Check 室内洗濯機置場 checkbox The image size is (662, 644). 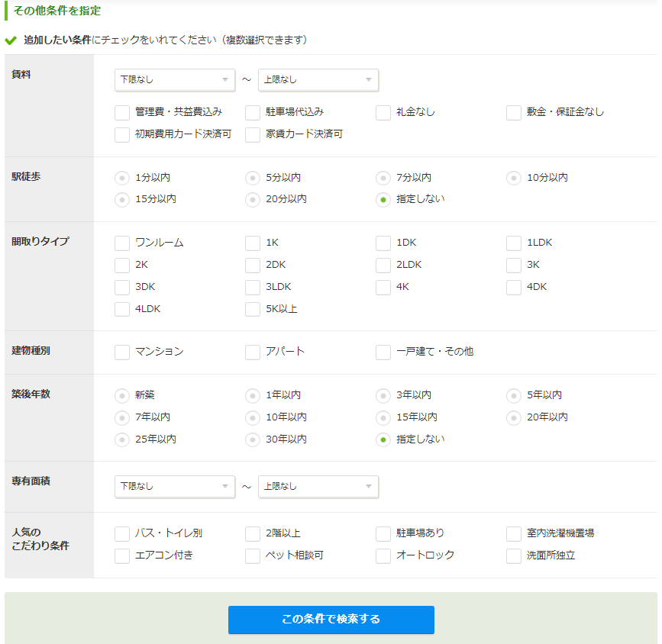point(513,534)
